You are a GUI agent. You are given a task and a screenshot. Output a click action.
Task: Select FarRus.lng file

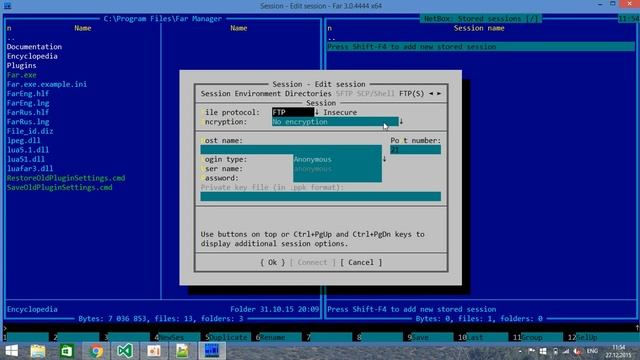point(28,122)
